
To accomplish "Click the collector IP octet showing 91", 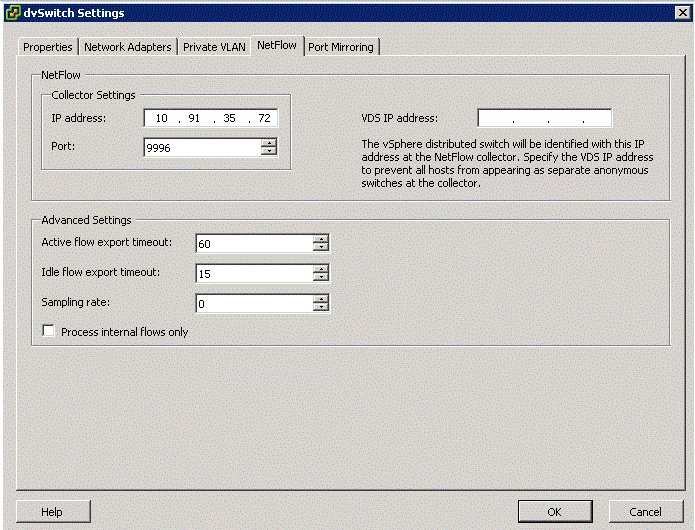I will [x=194, y=118].
